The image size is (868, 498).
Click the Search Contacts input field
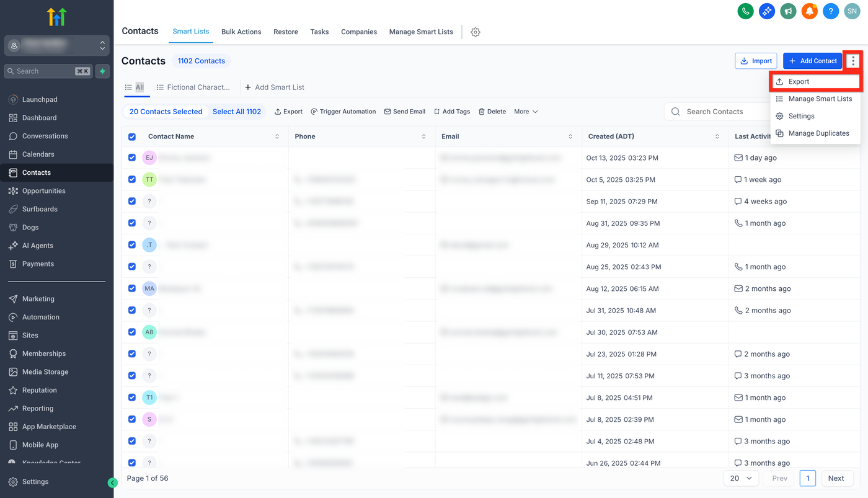(718, 112)
